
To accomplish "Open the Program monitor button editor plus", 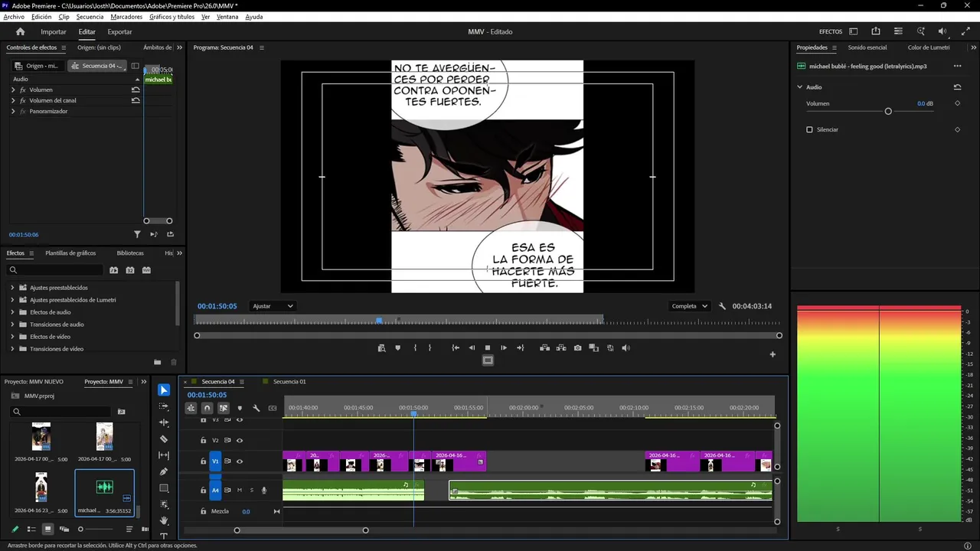I will (x=773, y=354).
